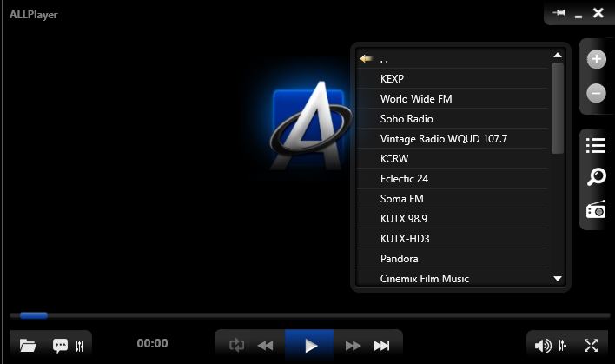Select KEXP radio station

(x=453, y=78)
